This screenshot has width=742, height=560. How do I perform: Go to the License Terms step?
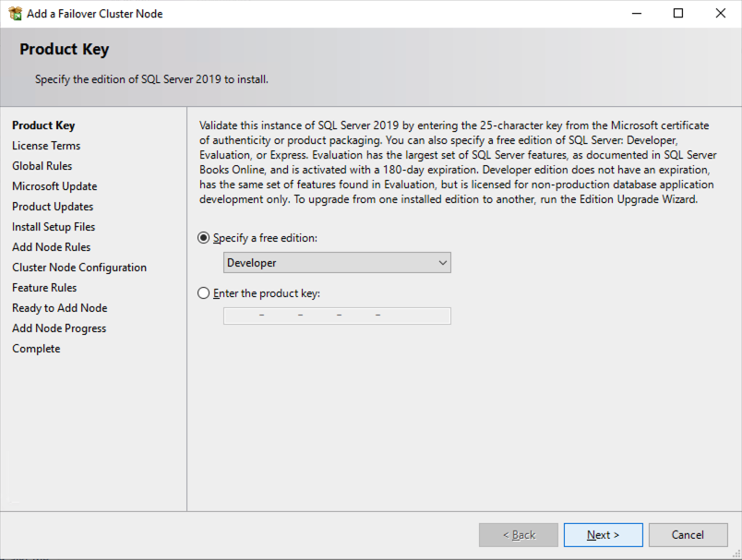46,146
